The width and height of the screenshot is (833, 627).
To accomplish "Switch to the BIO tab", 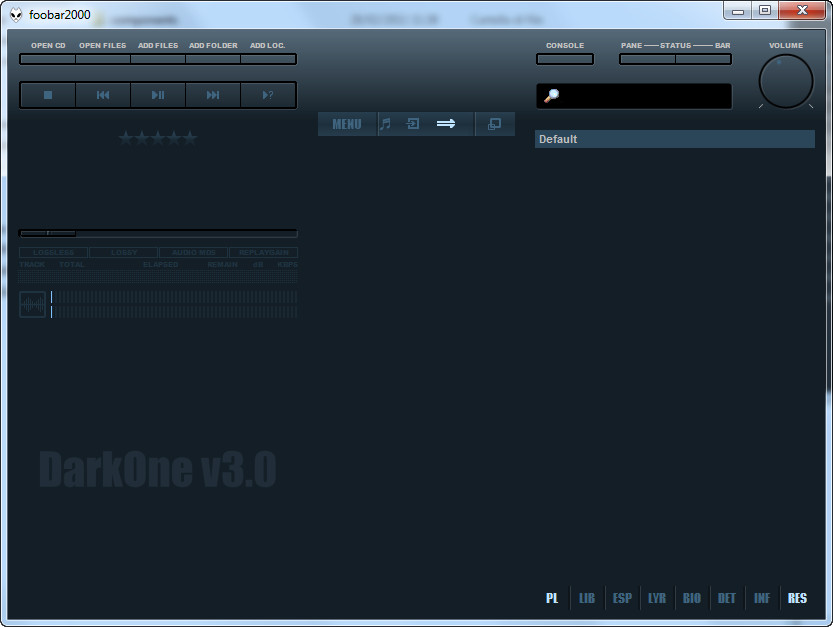I will click(x=692, y=598).
